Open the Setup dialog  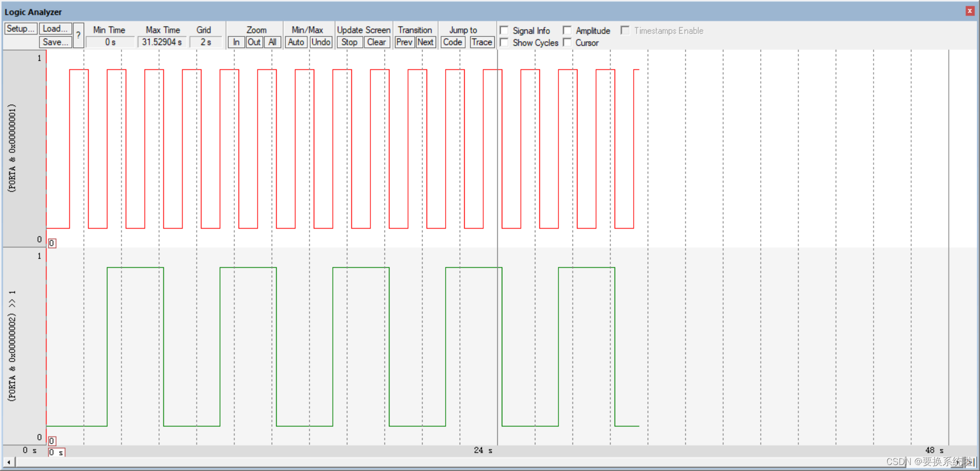(x=20, y=28)
